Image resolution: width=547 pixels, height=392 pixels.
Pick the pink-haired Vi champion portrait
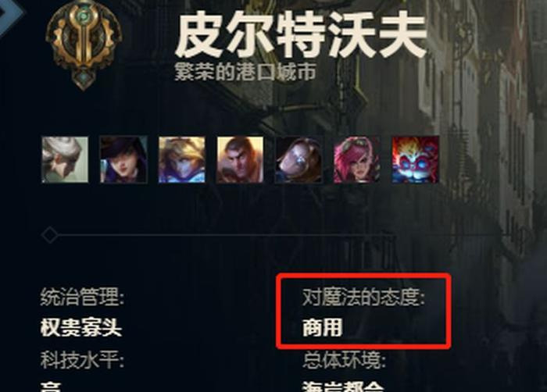(x=357, y=159)
